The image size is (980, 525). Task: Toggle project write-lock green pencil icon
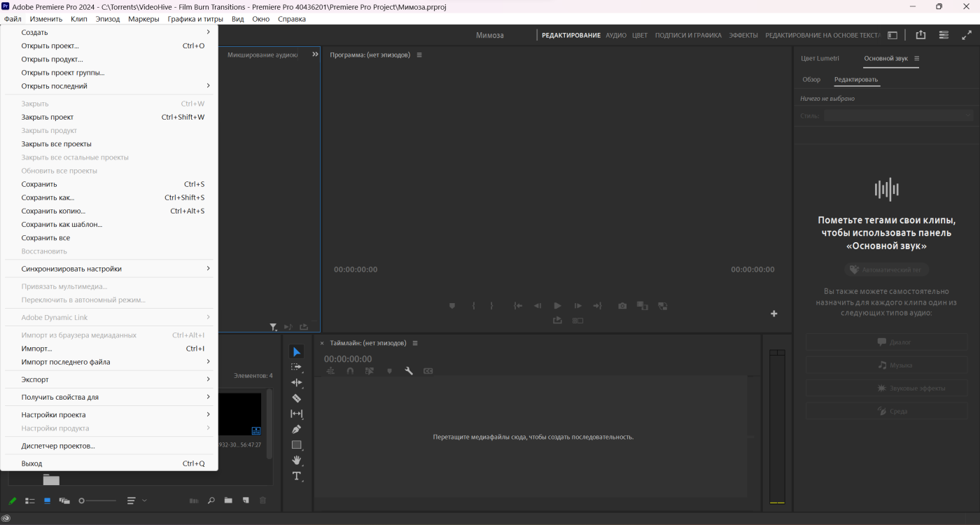13,500
